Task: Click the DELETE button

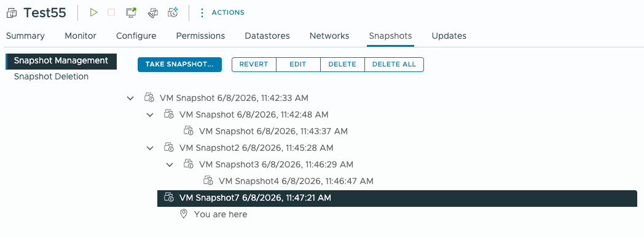Action: (x=342, y=65)
